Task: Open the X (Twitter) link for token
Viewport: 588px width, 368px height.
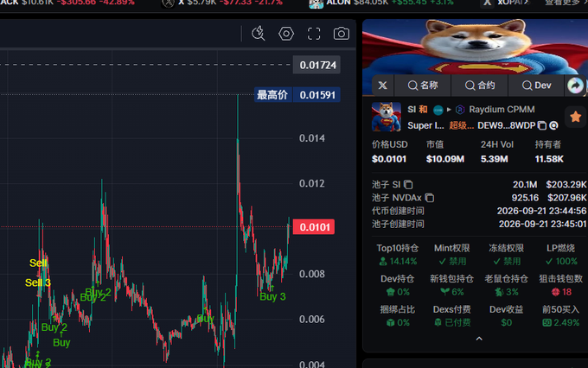Action: point(382,86)
